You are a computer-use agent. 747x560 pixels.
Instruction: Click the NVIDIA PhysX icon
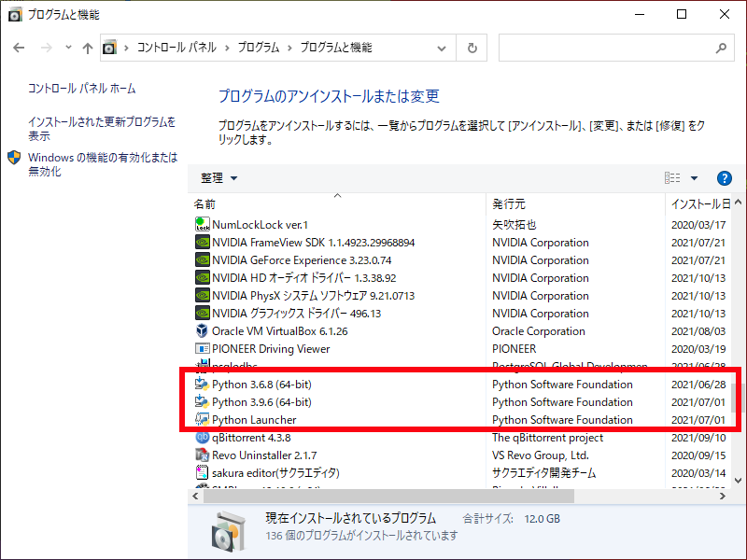coord(203,295)
